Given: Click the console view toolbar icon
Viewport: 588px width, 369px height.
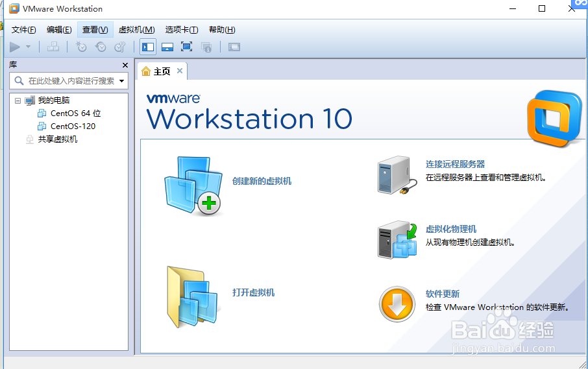Looking at the screenshot, I should (234, 47).
